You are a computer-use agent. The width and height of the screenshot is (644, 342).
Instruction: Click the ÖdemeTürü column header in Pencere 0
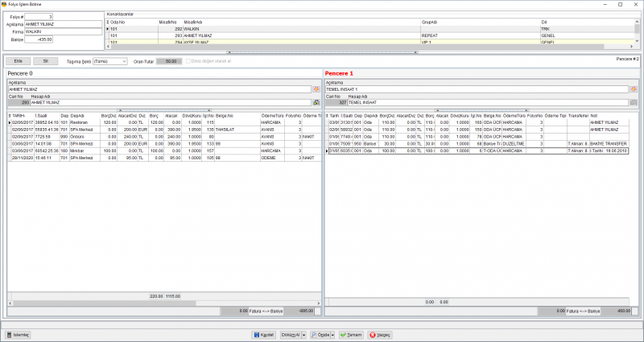coord(272,116)
